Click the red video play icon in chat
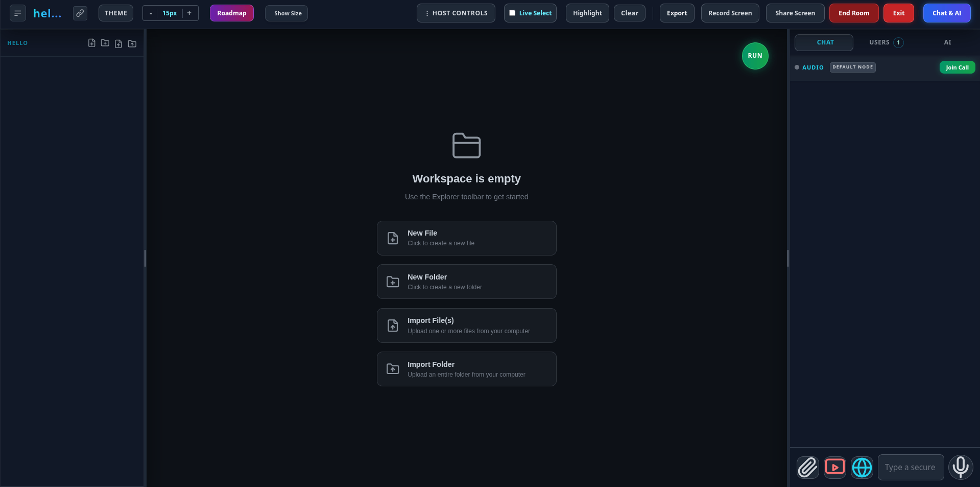 tap(835, 468)
